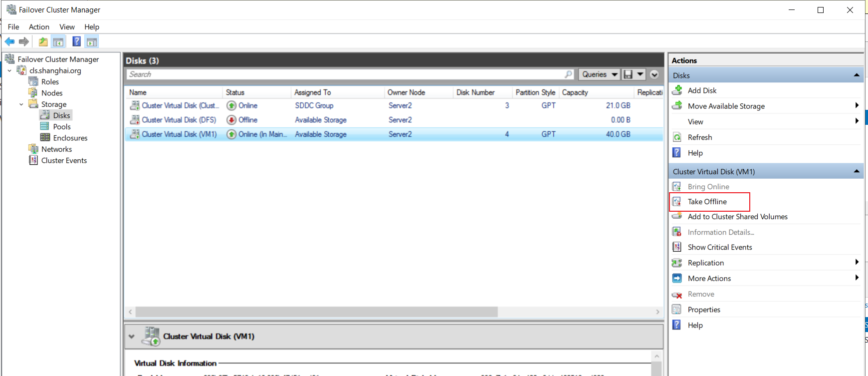Open the View menu
Screen dimensions: 868x376
point(67,27)
